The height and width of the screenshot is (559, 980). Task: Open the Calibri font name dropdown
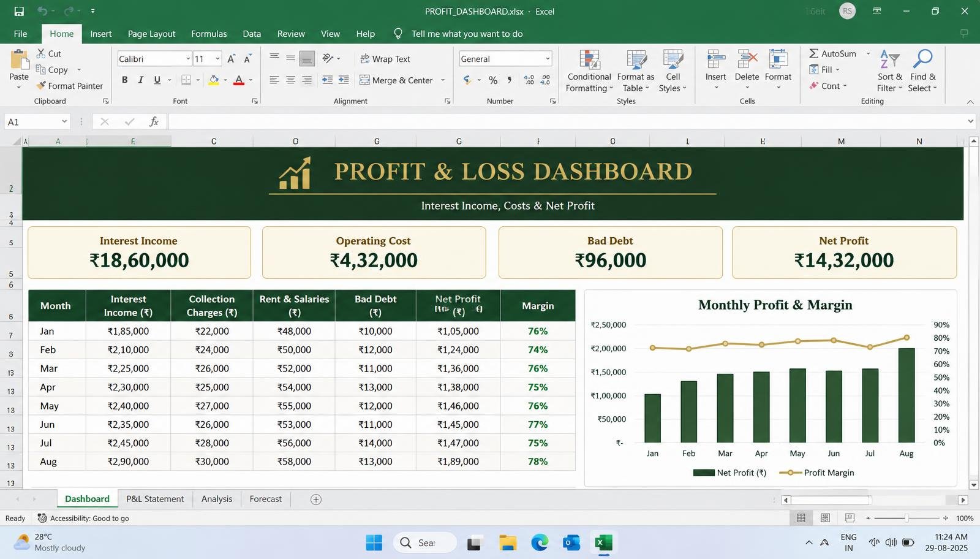coord(188,59)
